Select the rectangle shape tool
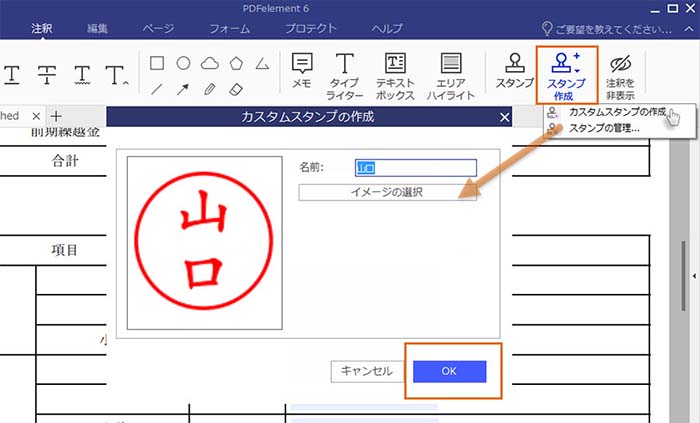Screen dimensions: 700x423 pos(157,63)
